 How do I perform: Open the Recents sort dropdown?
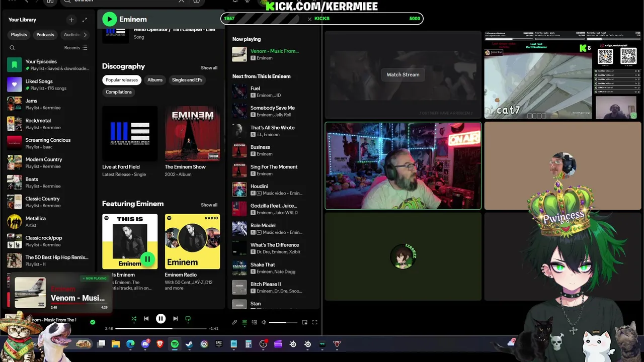pyautogui.click(x=75, y=48)
